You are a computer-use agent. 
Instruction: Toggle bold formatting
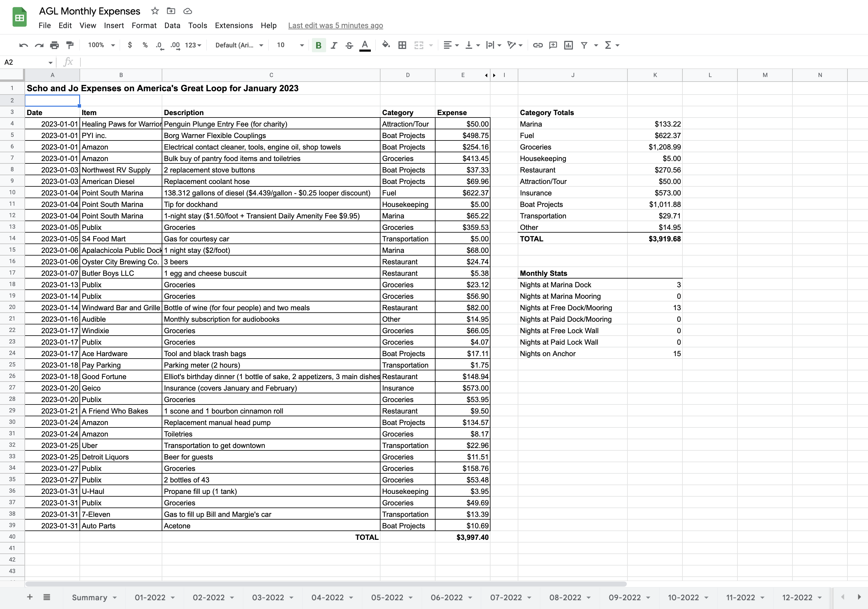pos(318,45)
